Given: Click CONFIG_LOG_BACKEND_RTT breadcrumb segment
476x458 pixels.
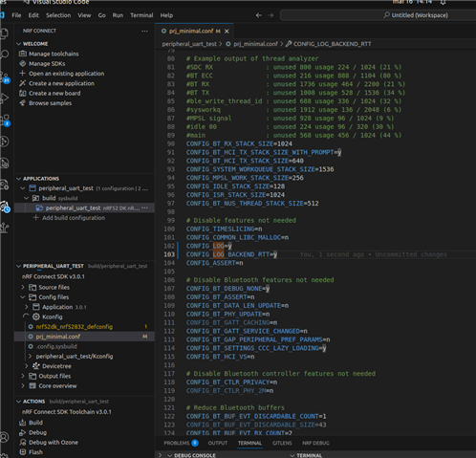Looking at the screenshot, I should [332, 44].
